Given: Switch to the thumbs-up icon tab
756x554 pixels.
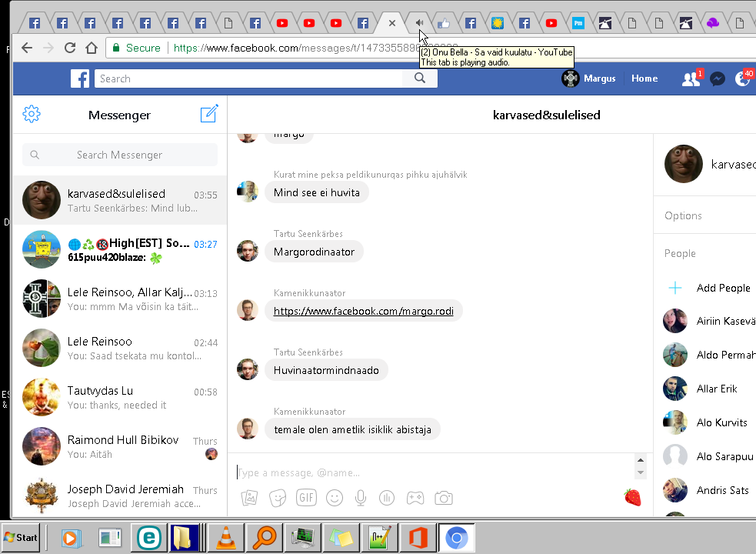Looking at the screenshot, I should click(x=444, y=22).
